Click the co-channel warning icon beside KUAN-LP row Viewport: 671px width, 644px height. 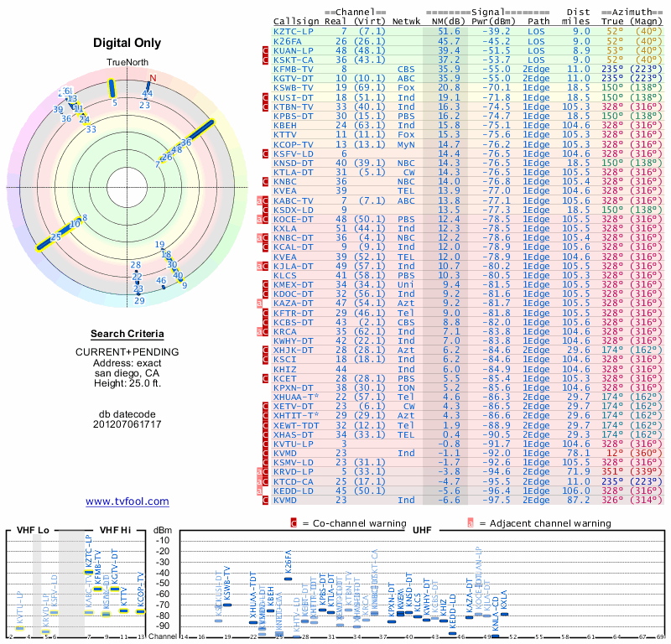265,50
